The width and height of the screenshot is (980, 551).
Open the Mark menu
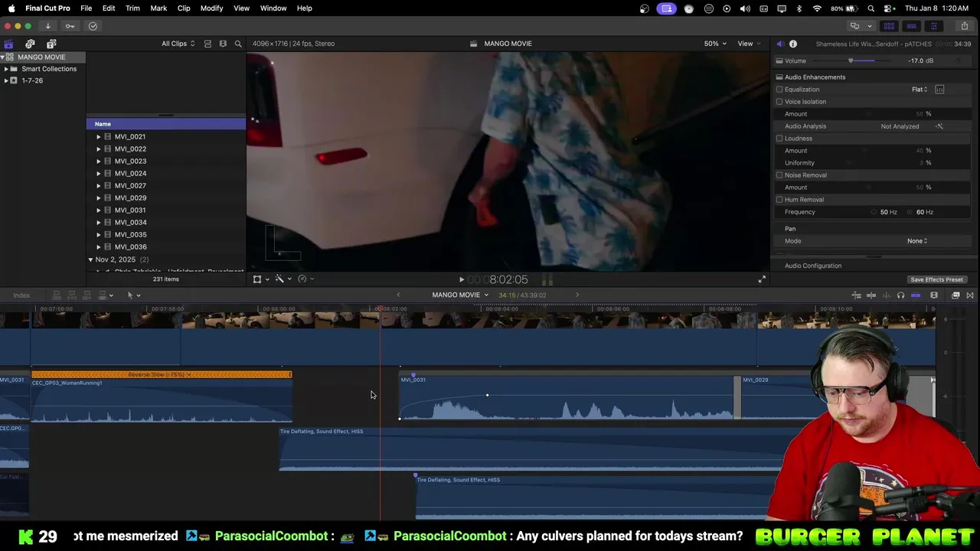click(158, 8)
